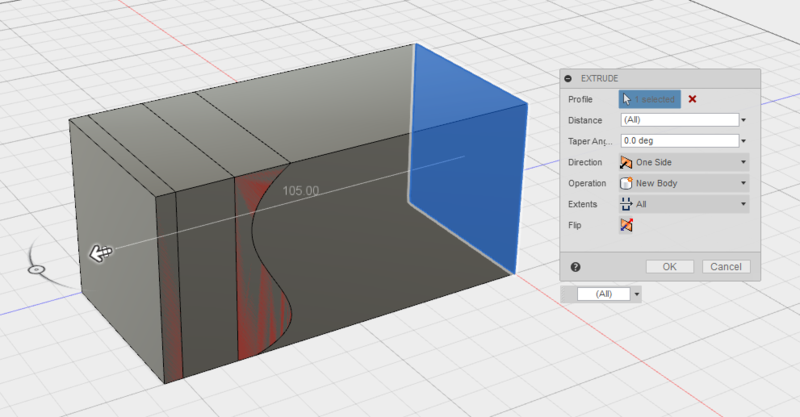
Task: Cancel the extrude operation
Action: pos(726,266)
